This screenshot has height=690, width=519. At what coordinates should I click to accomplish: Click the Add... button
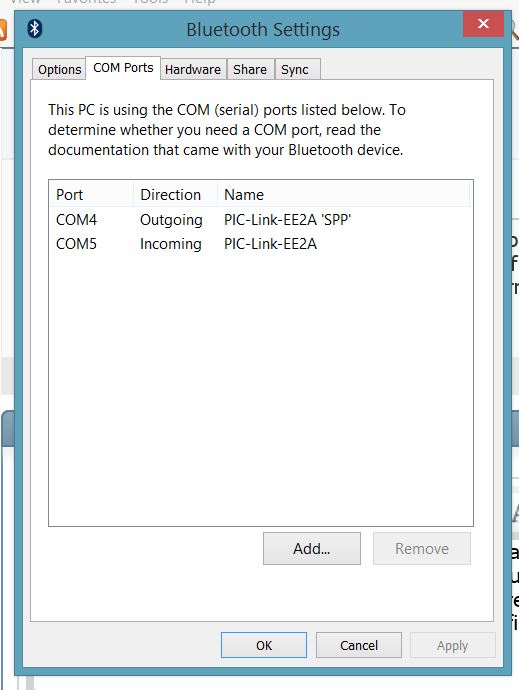point(312,549)
